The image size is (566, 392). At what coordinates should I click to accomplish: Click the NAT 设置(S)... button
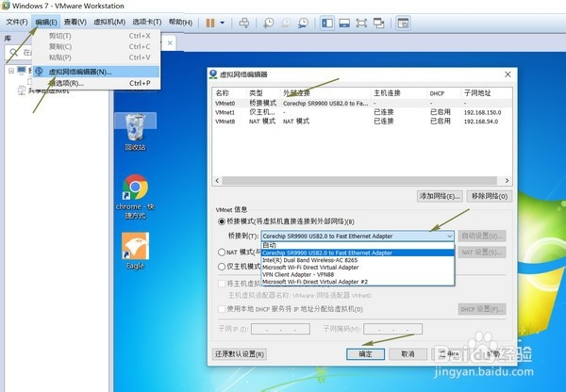coord(482,253)
